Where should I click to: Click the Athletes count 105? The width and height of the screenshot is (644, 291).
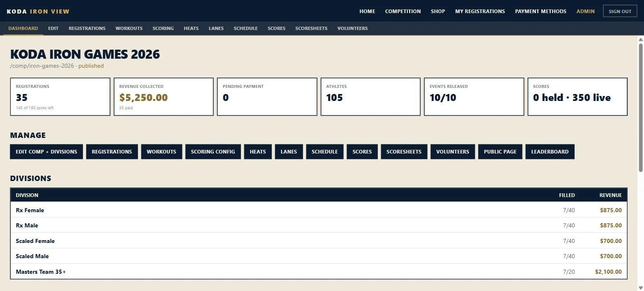[334, 98]
